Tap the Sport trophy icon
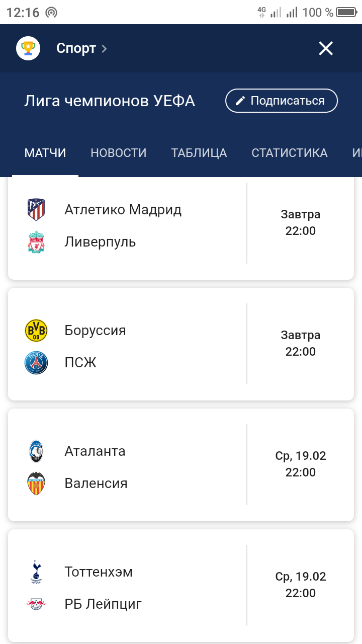This screenshot has width=362, height=644. point(28,48)
